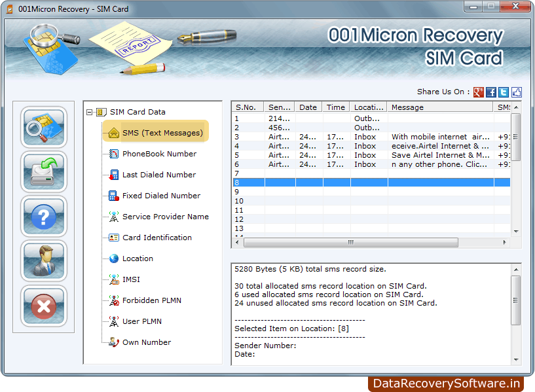Viewport: 535px width, 392px height.
Task: Select Fixed Dialed Number entry
Action: (161, 196)
